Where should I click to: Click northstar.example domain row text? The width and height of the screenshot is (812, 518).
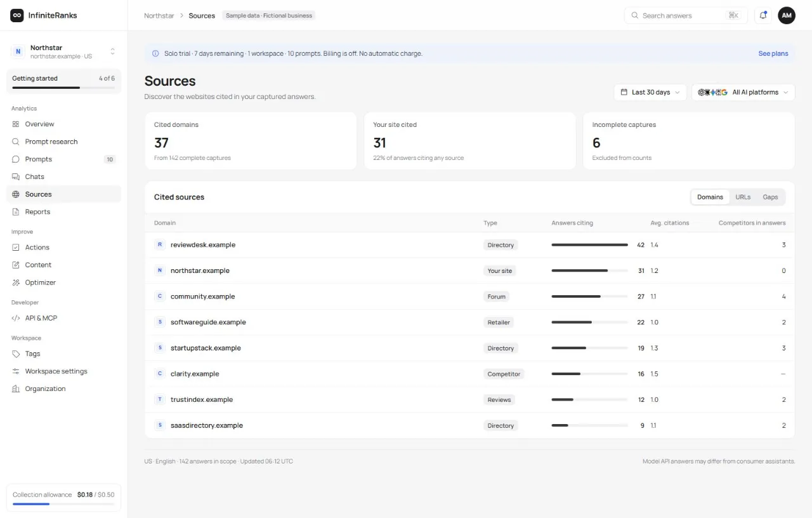click(x=200, y=270)
